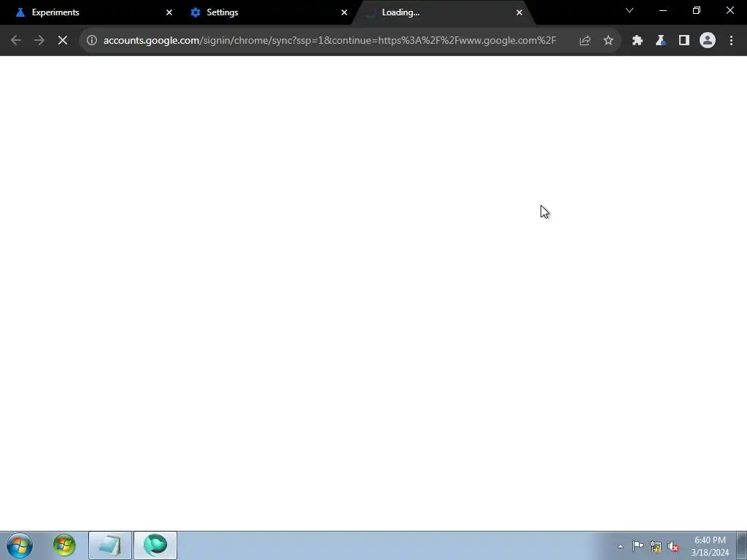Open the profile avatar menu
The width and height of the screenshot is (747, 560).
(708, 41)
